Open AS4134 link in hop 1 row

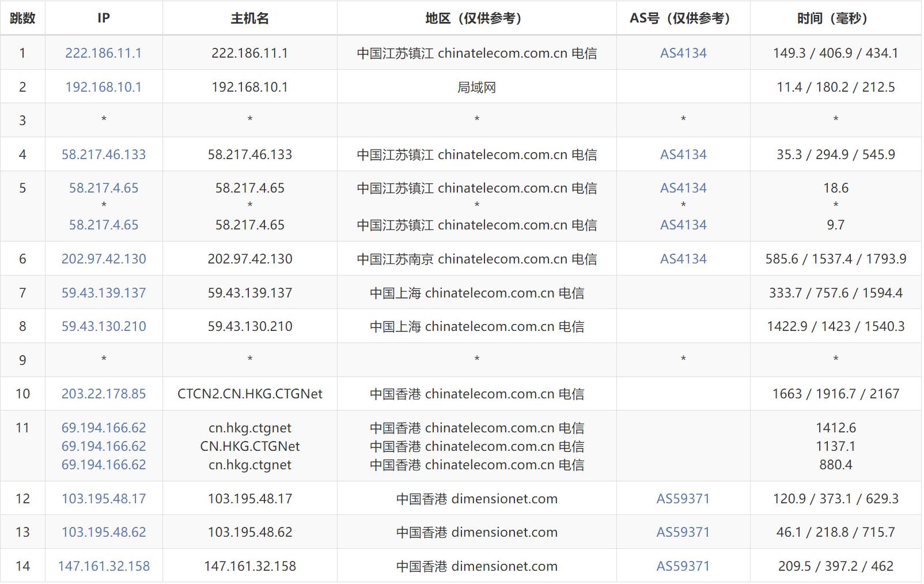tap(683, 53)
